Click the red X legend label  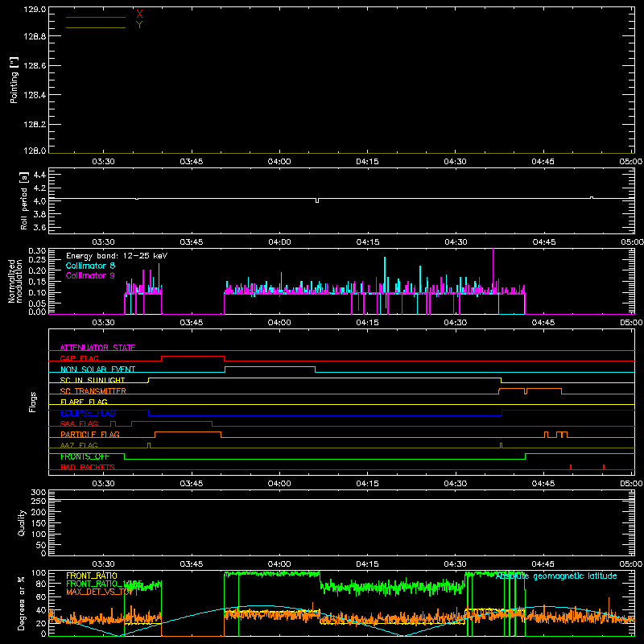[x=139, y=14]
